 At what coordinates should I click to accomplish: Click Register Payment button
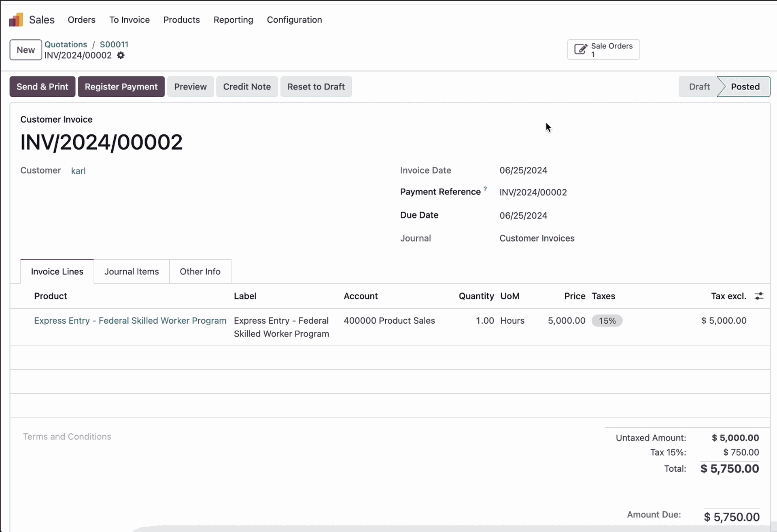(x=121, y=87)
